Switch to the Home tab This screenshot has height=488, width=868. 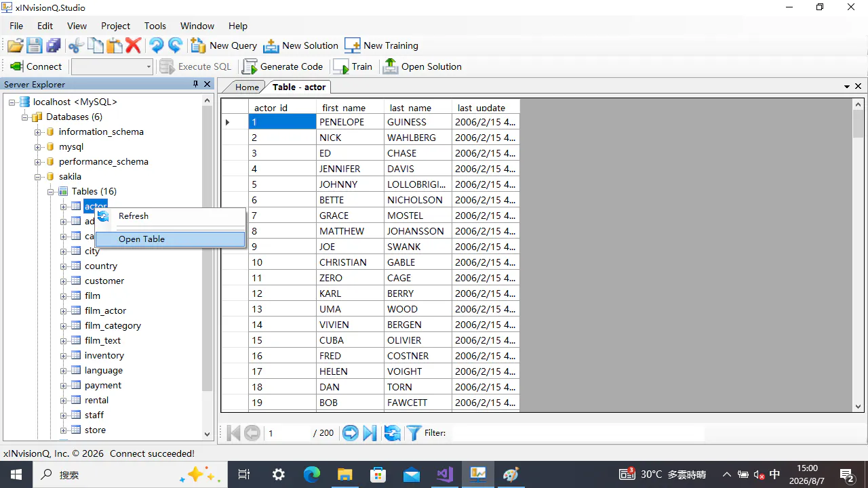tap(247, 87)
